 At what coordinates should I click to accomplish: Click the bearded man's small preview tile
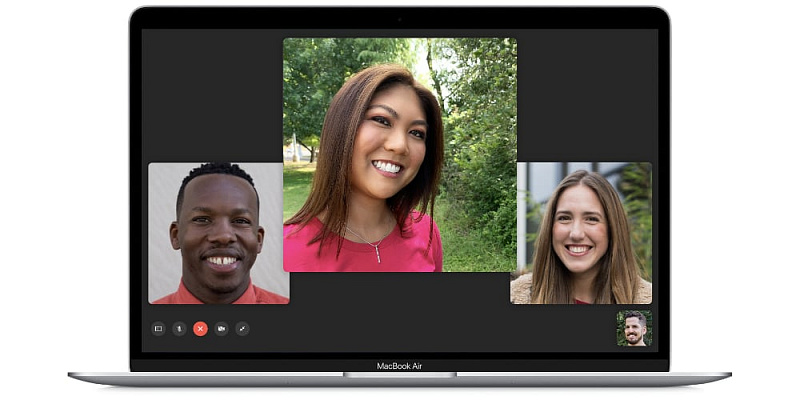tap(634, 328)
